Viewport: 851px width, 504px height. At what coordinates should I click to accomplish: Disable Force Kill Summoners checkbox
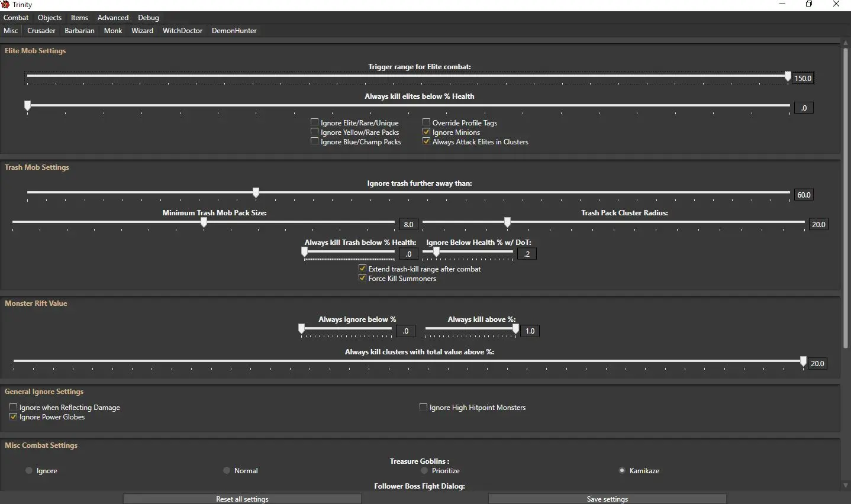(x=362, y=278)
